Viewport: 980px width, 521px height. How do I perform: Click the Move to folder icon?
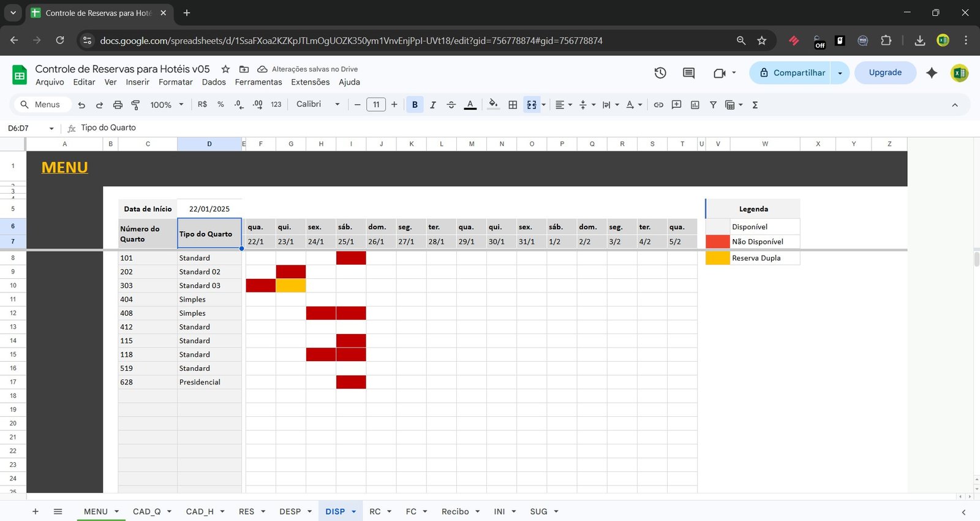[x=244, y=69]
